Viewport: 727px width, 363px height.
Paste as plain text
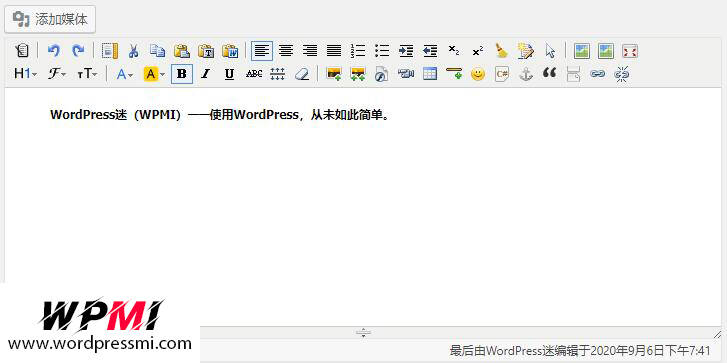tap(206, 51)
